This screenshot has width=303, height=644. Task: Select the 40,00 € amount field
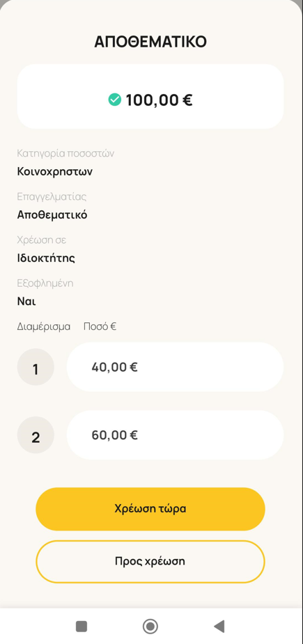pos(175,367)
